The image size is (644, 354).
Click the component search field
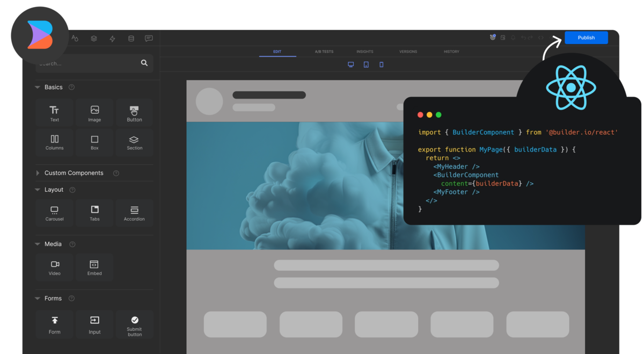point(89,63)
